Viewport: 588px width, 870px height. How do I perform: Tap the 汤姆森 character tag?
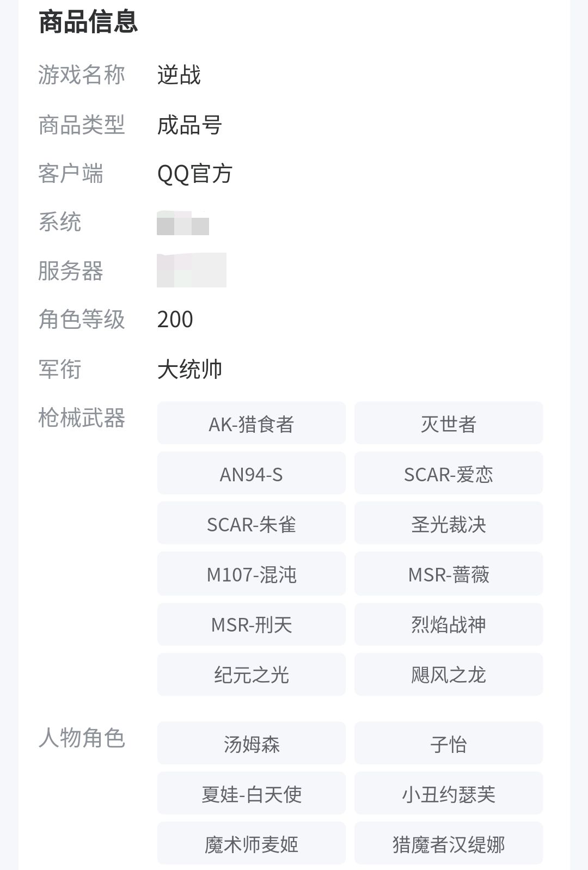pyautogui.click(x=251, y=744)
